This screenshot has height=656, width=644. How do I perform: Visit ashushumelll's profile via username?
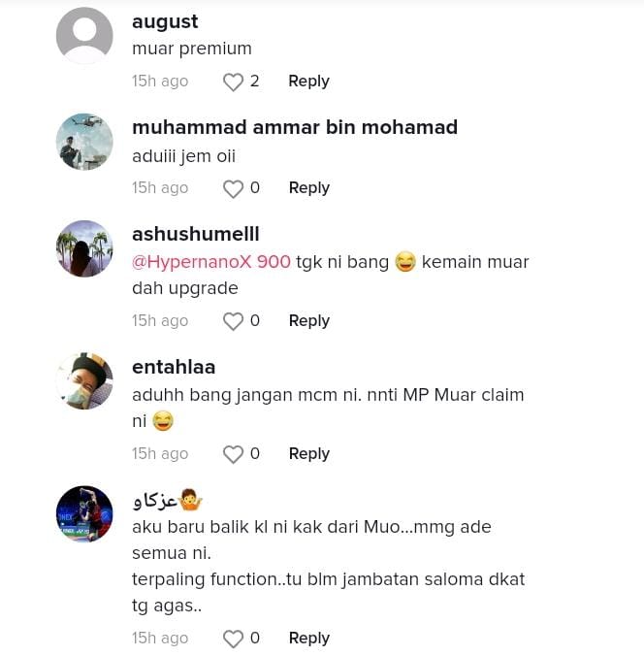click(x=196, y=234)
